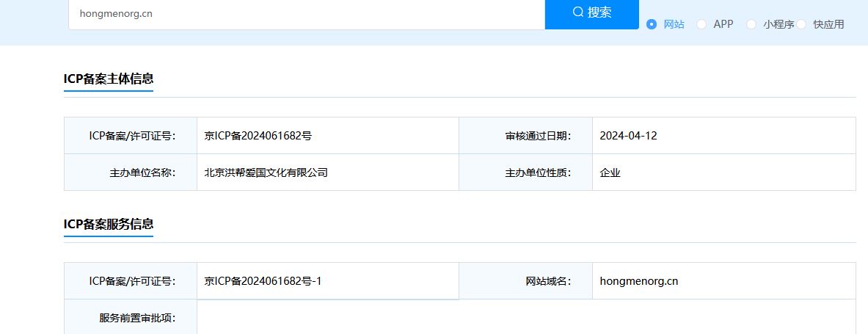
Task: Choose the 快应用 radio option
Action: click(x=802, y=24)
